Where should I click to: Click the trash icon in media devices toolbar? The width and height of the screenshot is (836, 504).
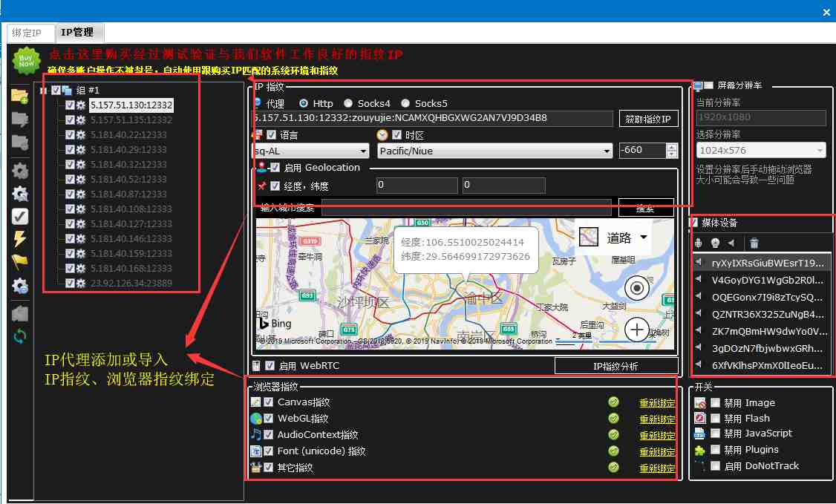754,243
